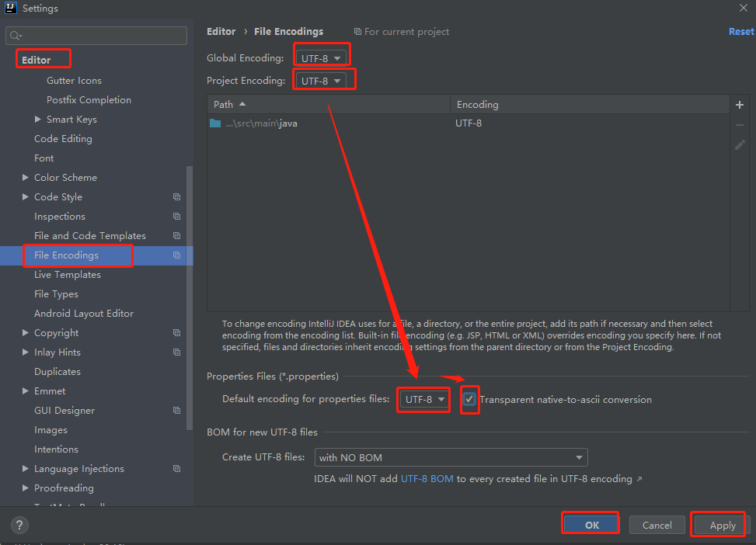Click the UTF-8 encoding cell for java path
The width and height of the screenshot is (756, 545).
(469, 123)
